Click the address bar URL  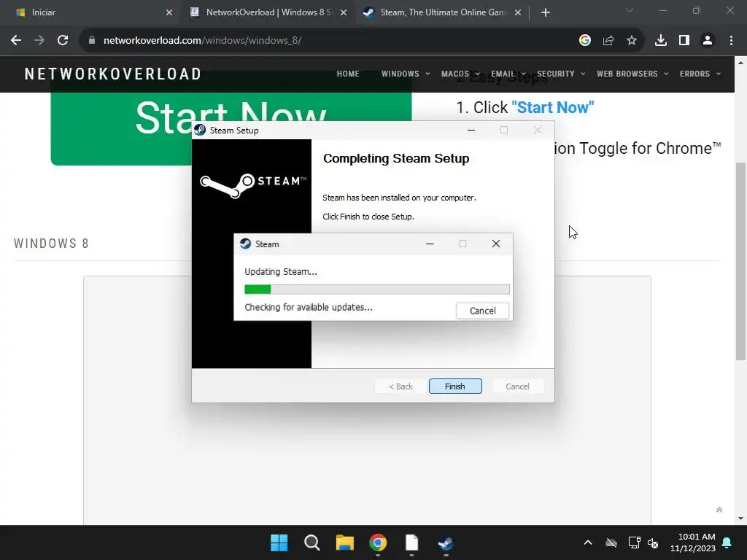click(x=202, y=41)
